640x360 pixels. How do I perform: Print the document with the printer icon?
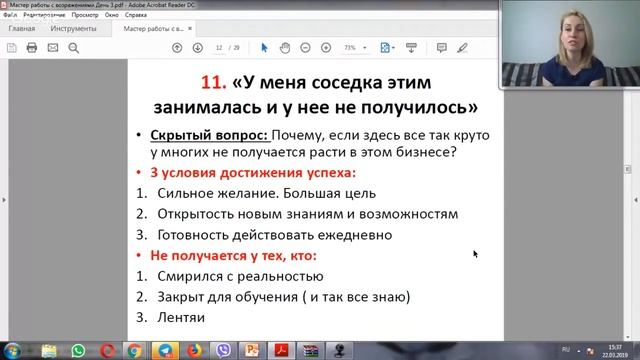[31, 48]
